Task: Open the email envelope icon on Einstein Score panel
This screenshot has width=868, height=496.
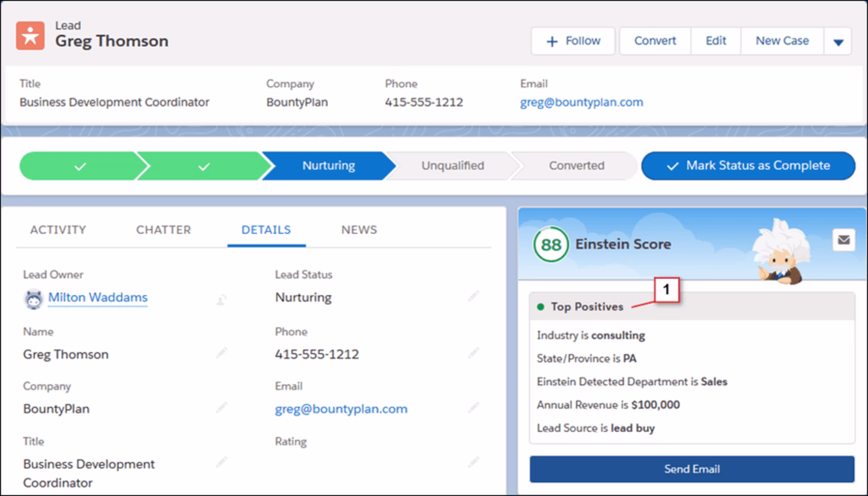Action: [844, 241]
